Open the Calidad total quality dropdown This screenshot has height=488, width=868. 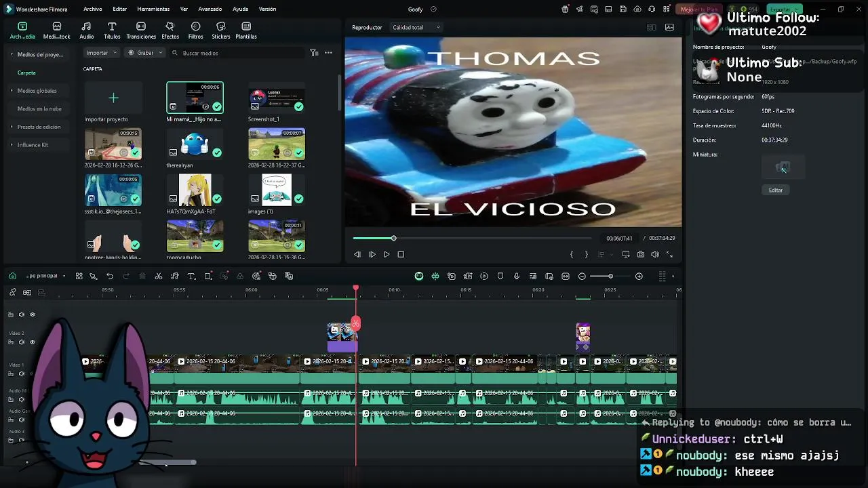coord(416,28)
